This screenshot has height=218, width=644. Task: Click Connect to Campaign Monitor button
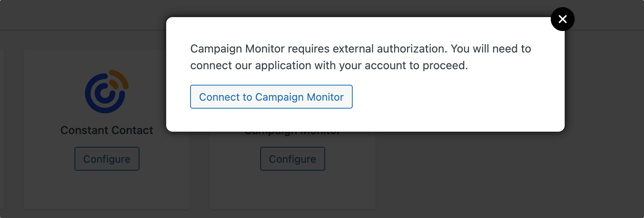[x=271, y=97]
